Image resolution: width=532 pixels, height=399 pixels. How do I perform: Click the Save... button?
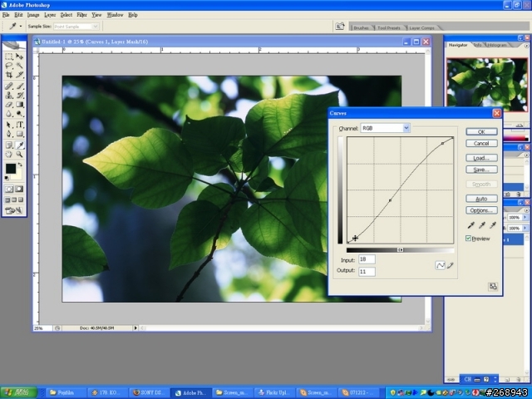[x=481, y=170]
